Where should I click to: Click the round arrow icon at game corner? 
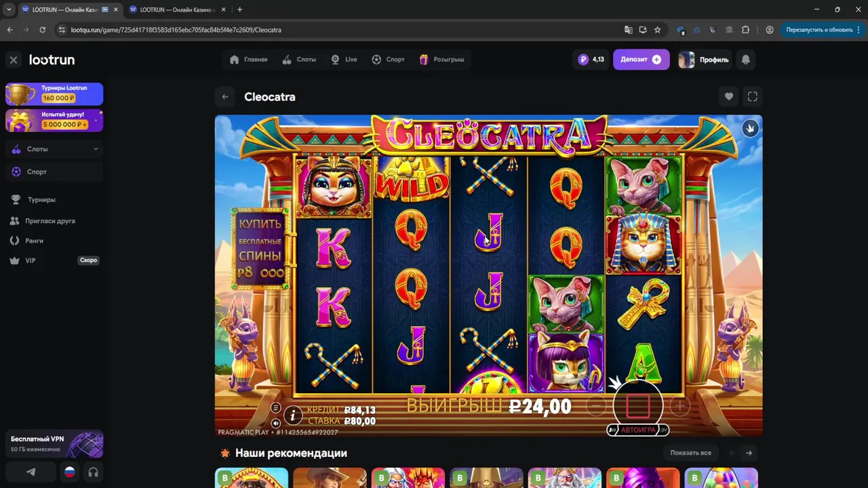pos(750,128)
